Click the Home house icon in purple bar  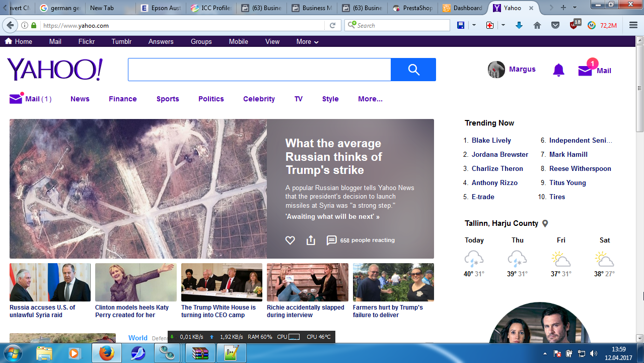pyautogui.click(x=9, y=41)
